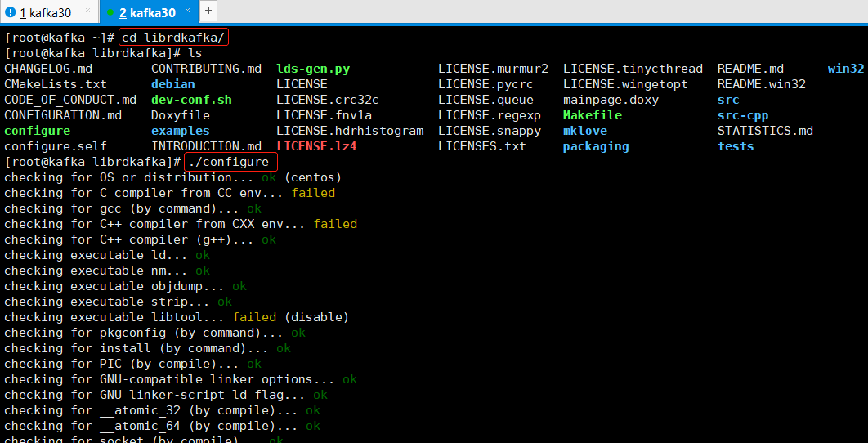Image resolution: width=868 pixels, height=443 pixels.
Task: Click LICENSE.queue file name
Action: [486, 100]
